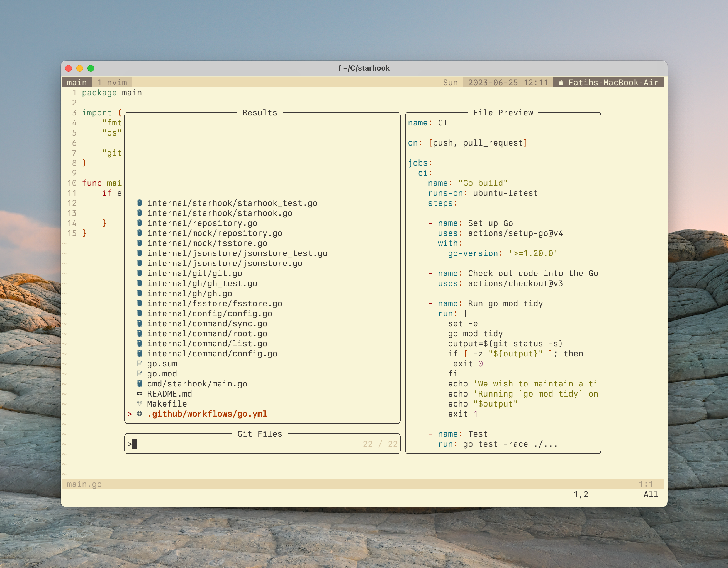This screenshot has height=568, width=728.
Task: Click Go icon beside internal/git/git.go
Action: (x=140, y=273)
